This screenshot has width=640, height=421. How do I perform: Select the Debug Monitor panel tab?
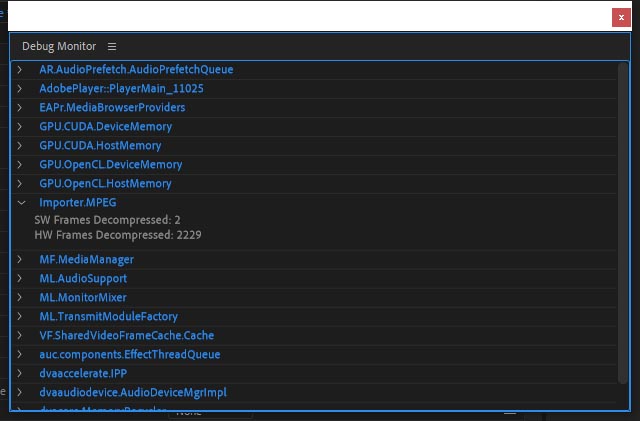click(59, 47)
